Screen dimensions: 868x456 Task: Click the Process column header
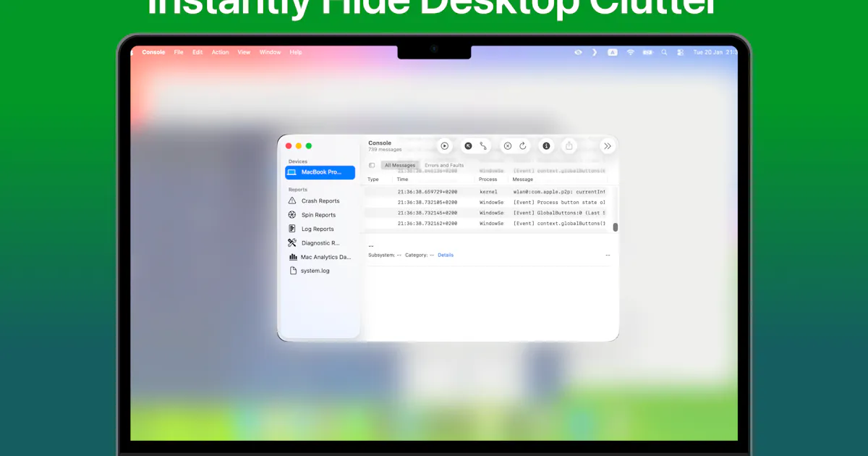point(488,179)
